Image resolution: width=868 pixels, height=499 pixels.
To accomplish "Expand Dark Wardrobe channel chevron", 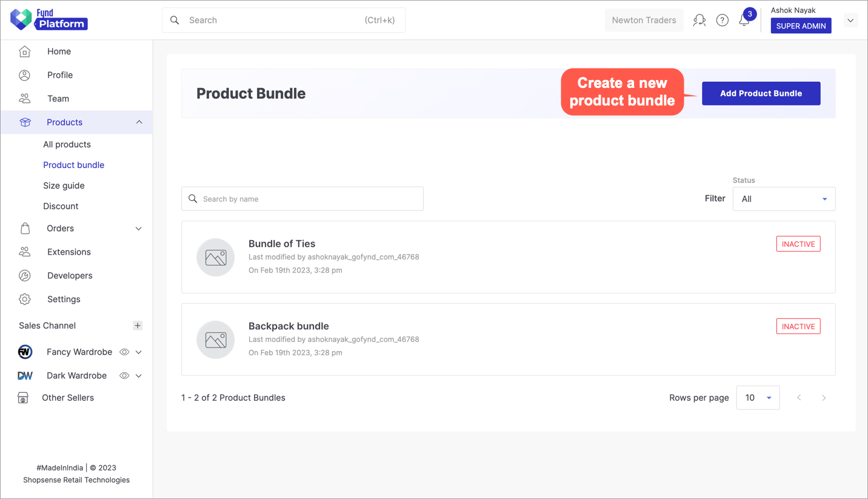I will 139,376.
